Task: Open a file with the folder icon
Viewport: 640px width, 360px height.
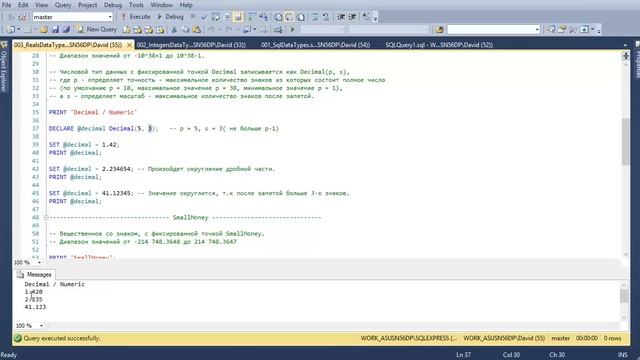Action: [x=44, y=29]
